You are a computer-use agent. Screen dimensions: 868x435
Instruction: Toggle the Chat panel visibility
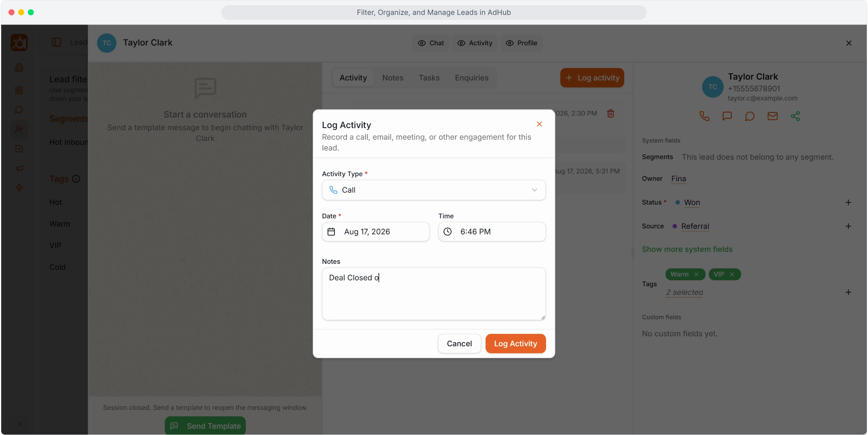coord(431,43)
